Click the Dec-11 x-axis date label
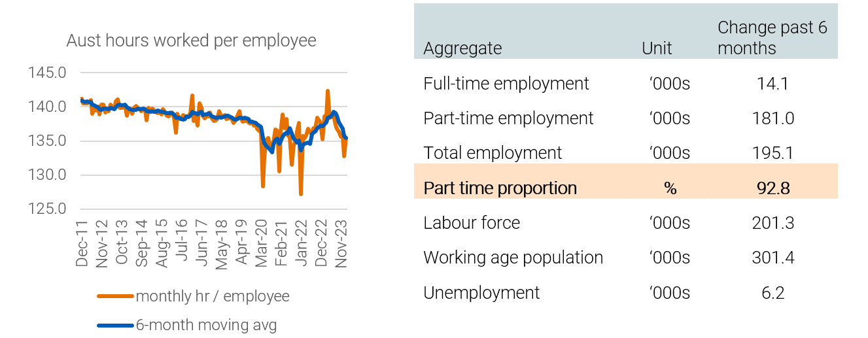Viewport: 868px width, 338px height. pyautogui.click(x=82, y=243)
